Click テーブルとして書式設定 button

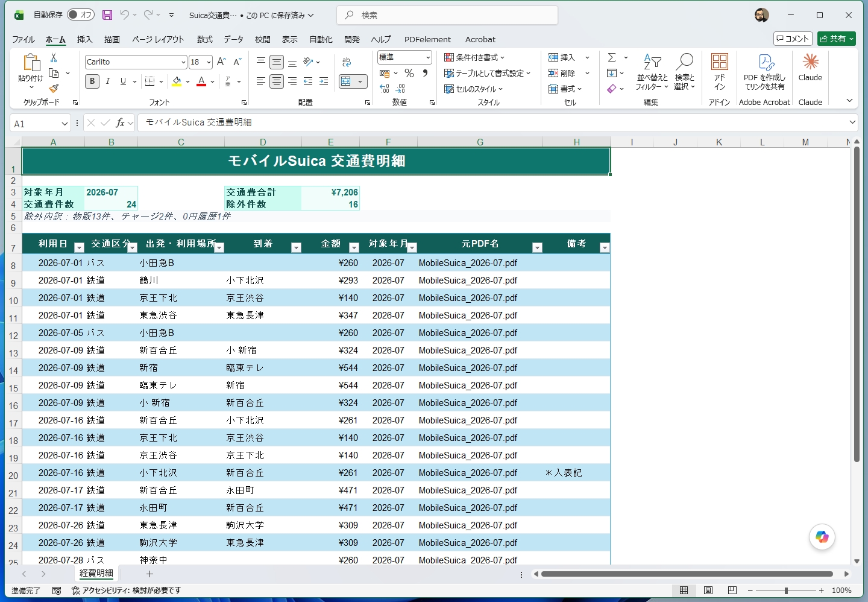pos(488,73)
